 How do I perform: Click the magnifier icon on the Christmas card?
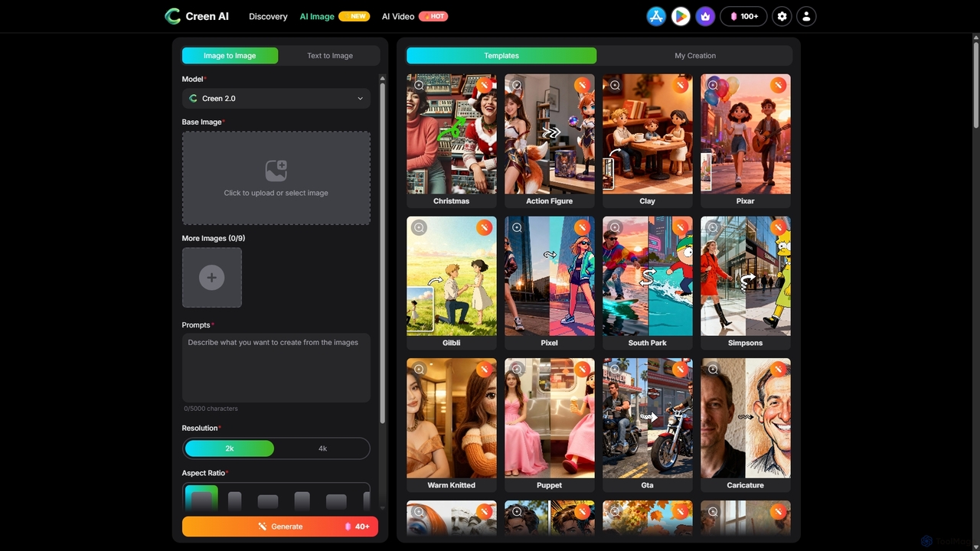pyautogui.click(x=419, y=85)
